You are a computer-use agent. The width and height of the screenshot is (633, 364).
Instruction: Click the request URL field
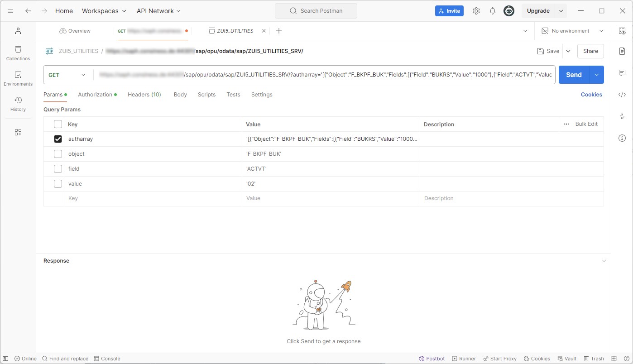pos(324,75)
